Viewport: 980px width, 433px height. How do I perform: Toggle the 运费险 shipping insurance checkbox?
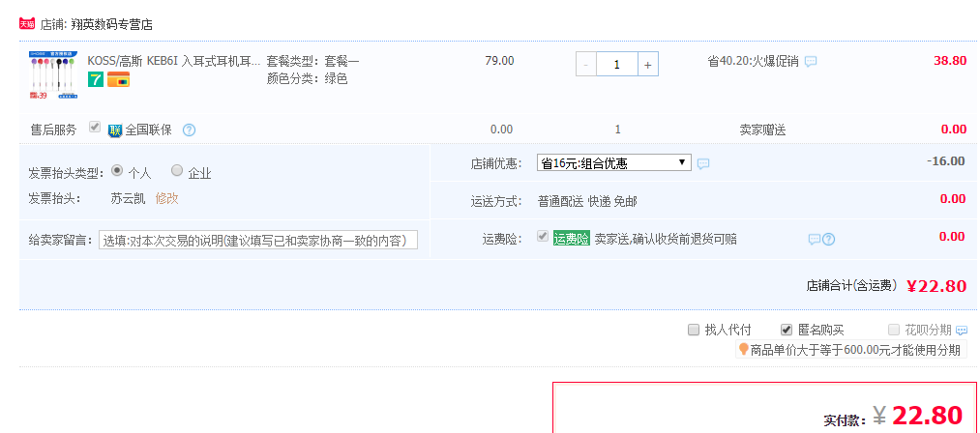coord(543,236)
